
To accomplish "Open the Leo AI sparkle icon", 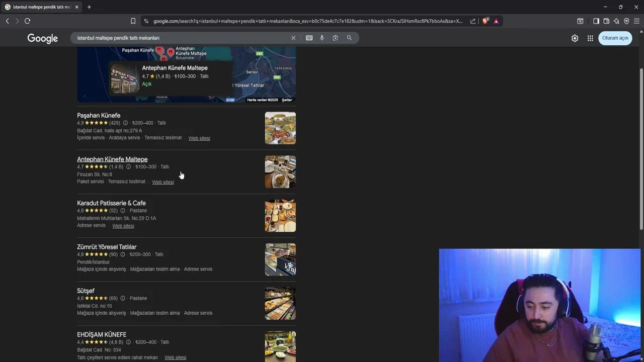I will pyautogui.click(x=616, y=21).
